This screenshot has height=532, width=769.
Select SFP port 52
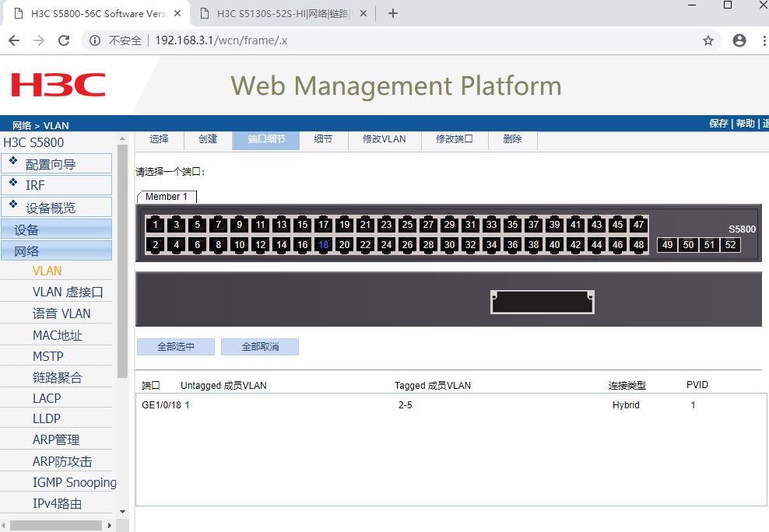click(730, 244)
